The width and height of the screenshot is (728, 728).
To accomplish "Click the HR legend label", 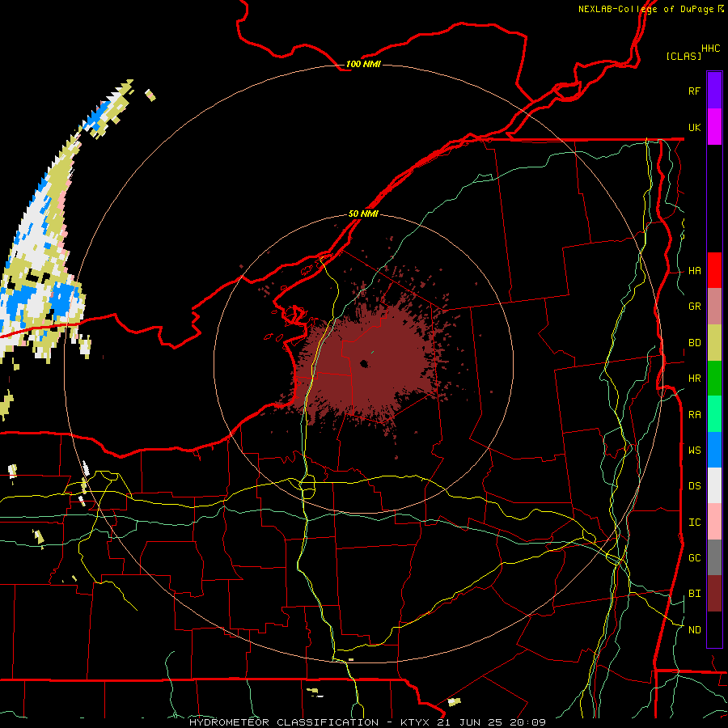I will click(694, 379).
